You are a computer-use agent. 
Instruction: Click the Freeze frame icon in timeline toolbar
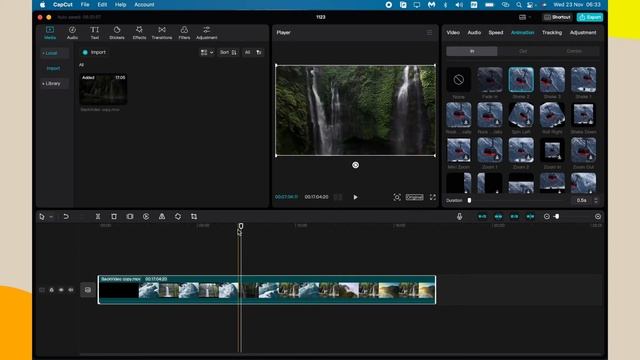pyautogui.click(x=130, y=217)
